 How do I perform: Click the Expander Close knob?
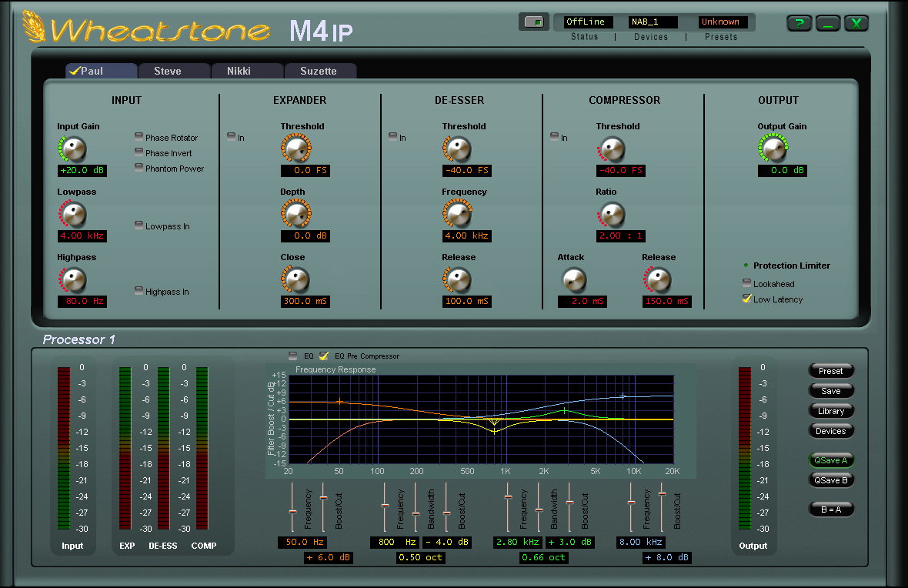click(x=296, y=280)
